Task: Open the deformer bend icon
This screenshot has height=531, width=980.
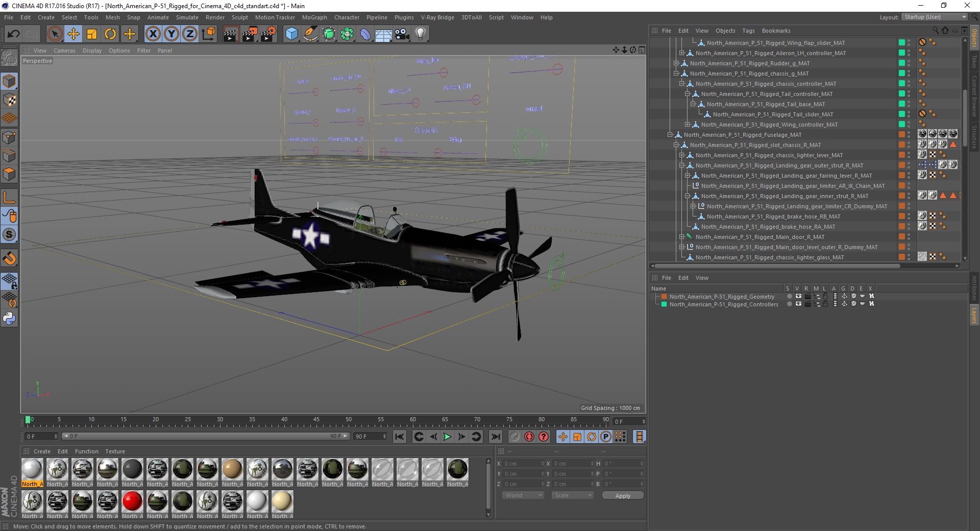Action: point(365,34)
